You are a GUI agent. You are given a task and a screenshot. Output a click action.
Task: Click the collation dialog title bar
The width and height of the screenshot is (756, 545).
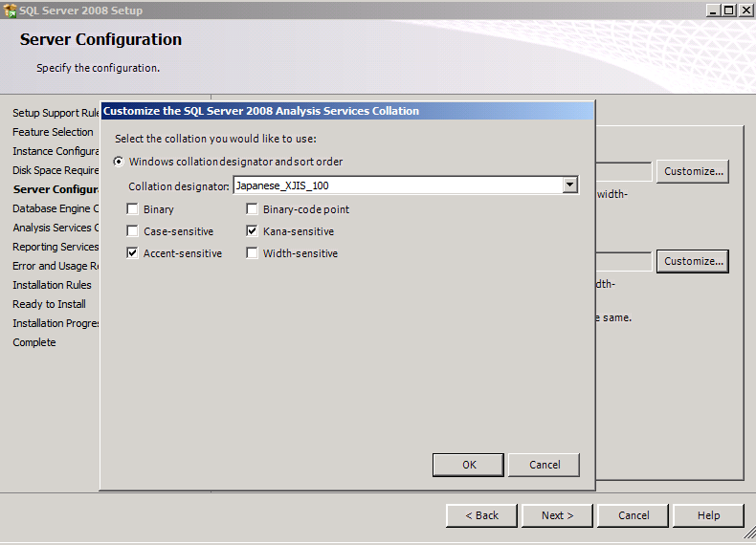point(347,111)
